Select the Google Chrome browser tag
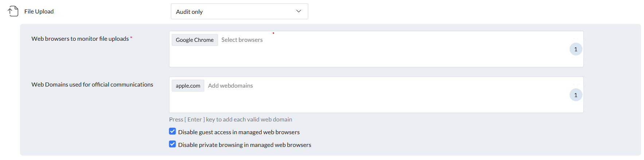 click(x=195, y=40)
